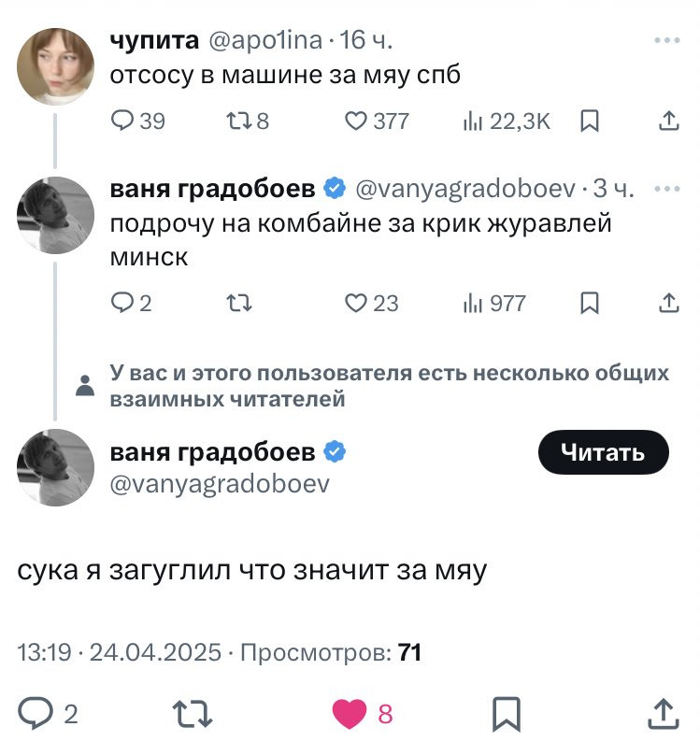Open the 13:19 · 24.04.2025 timestamp

(120, 651)
